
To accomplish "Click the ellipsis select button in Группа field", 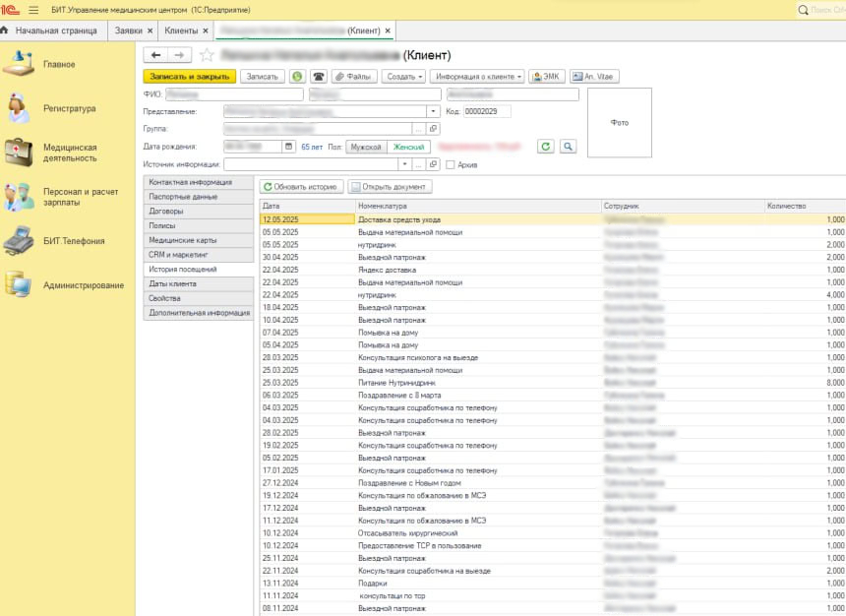I will [419, 129].
